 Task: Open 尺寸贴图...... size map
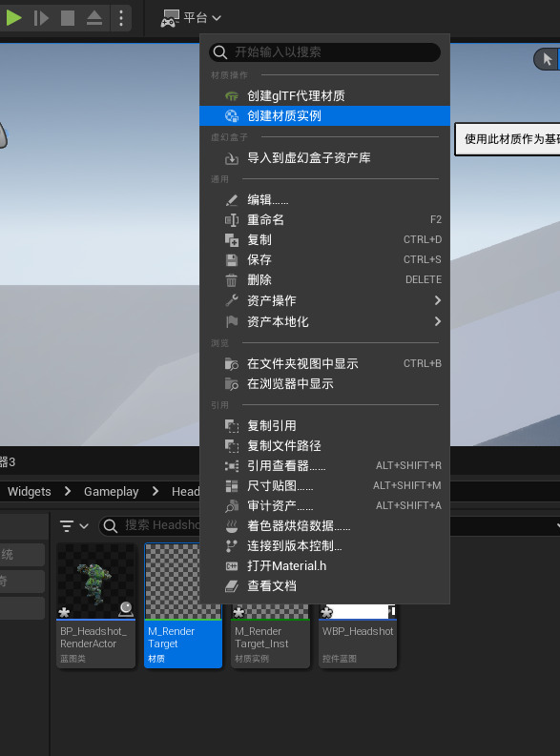point(324,485)
